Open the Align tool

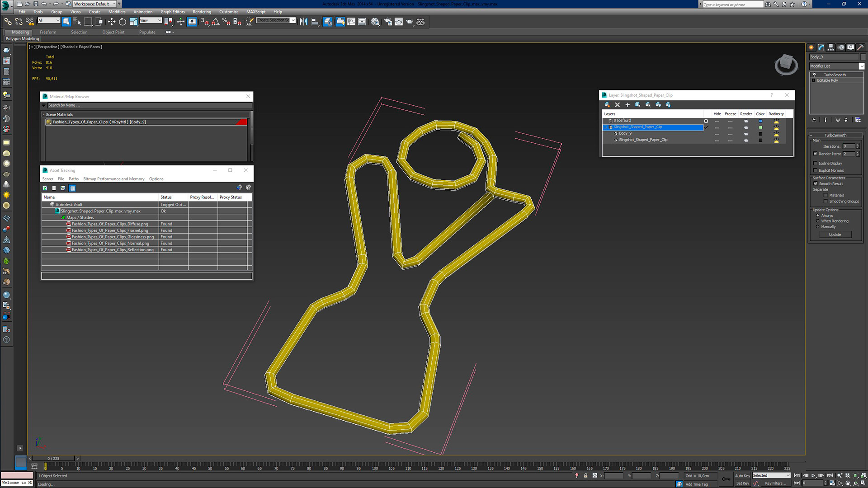[x=315, y=21]
